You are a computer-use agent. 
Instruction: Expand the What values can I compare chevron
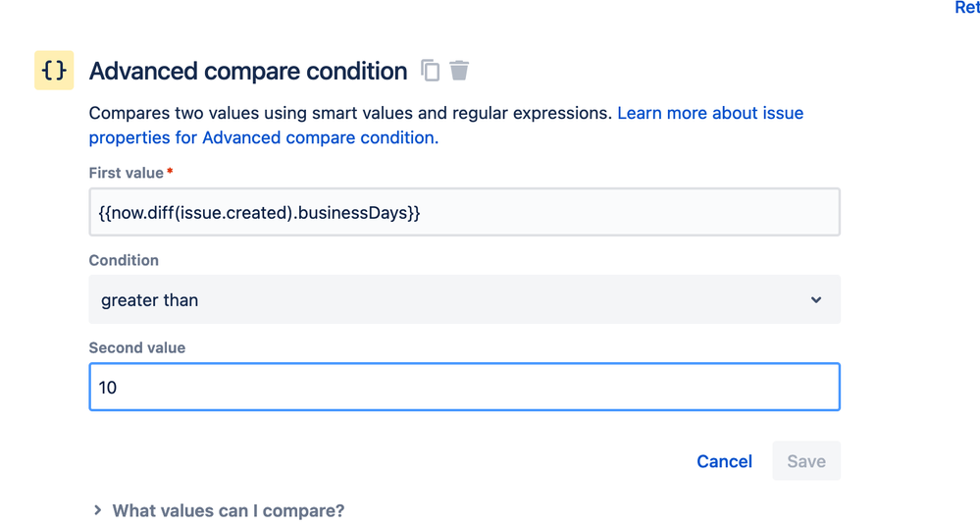coord(98,510)
